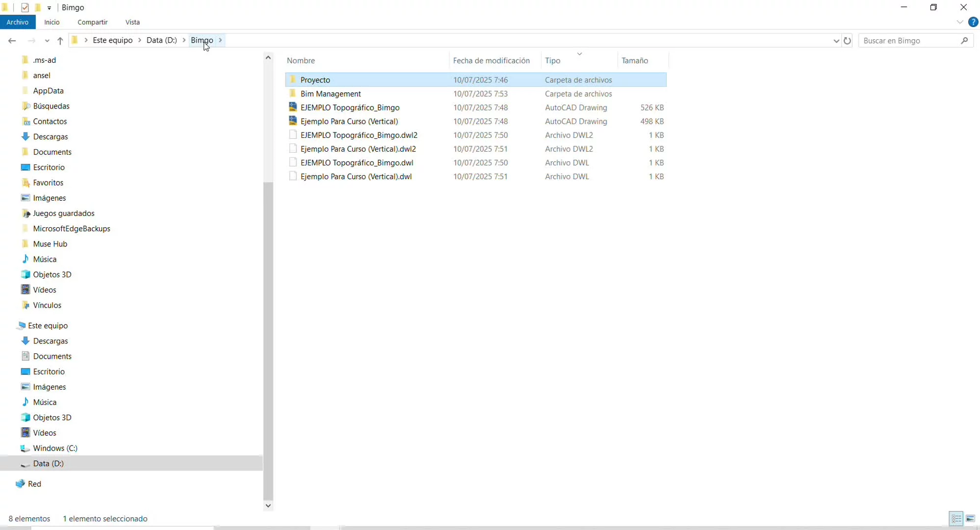Open Favoritos in the sidebar

(x=48, y=182)
